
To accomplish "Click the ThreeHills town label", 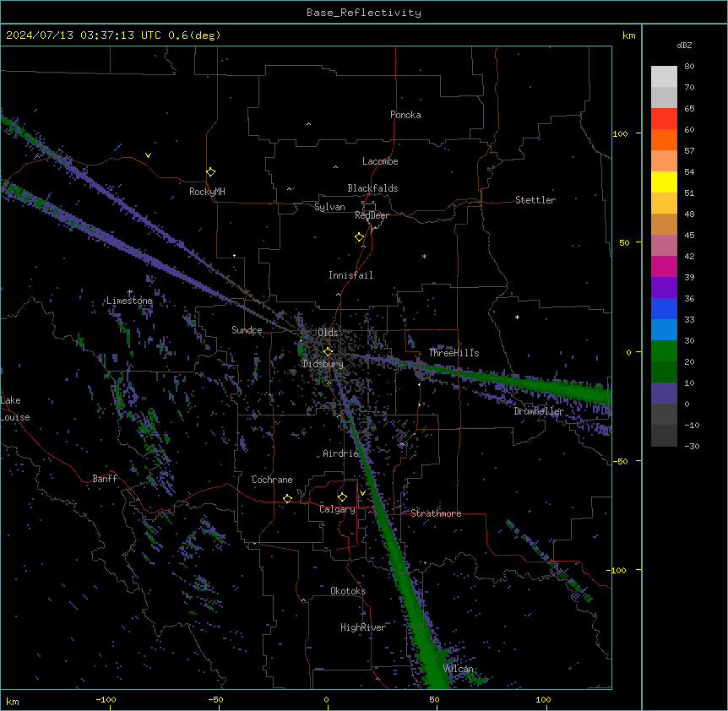I will coord(454,353).
